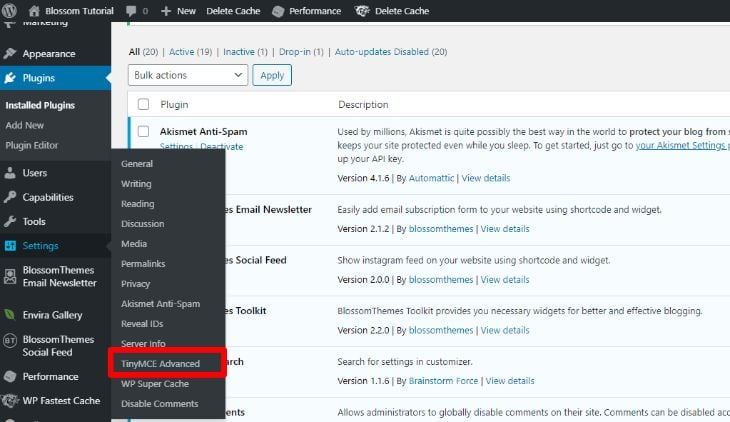Click the Envira Gallery leaf icon
Image resolution: width=730 pixels, height=422 pixels.
9,315
